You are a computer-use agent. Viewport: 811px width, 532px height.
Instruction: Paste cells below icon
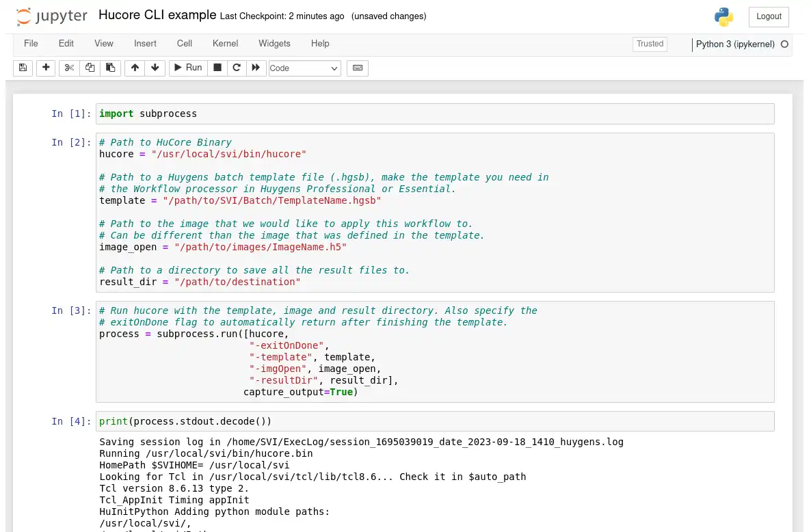coord(110,68)
